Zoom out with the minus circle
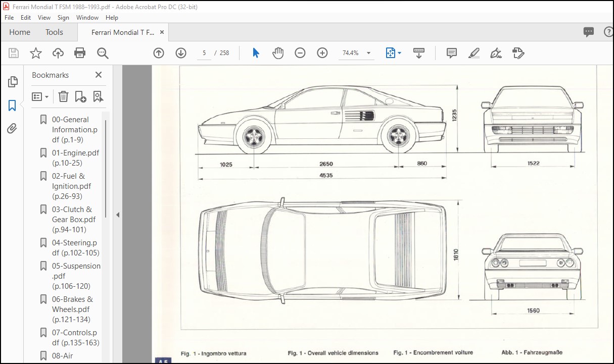The width and height of the screenshot is (614, 364). tap(300, 53)
